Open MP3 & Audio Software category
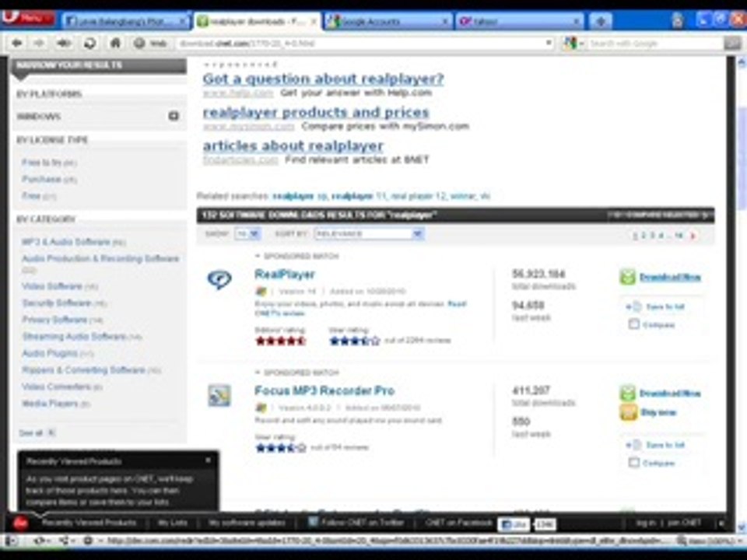The height and width of the screenshot is (560, 747). [x=73, y=242]
